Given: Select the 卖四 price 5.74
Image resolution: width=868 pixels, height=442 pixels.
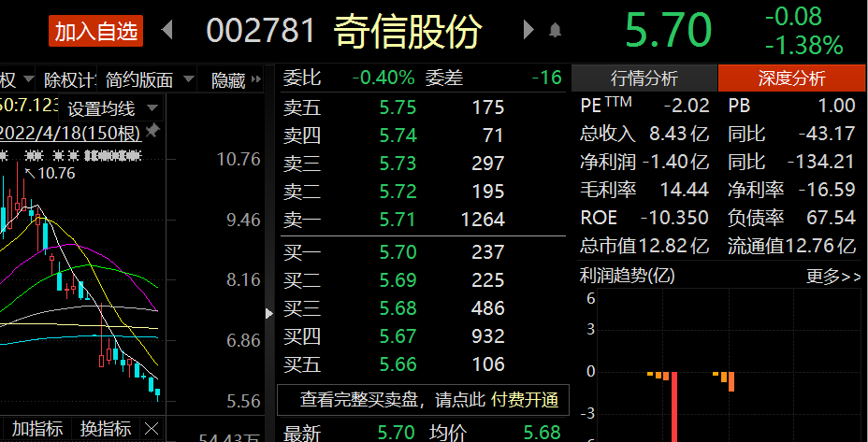Looking at the screenshot, I should click(398, 135).
